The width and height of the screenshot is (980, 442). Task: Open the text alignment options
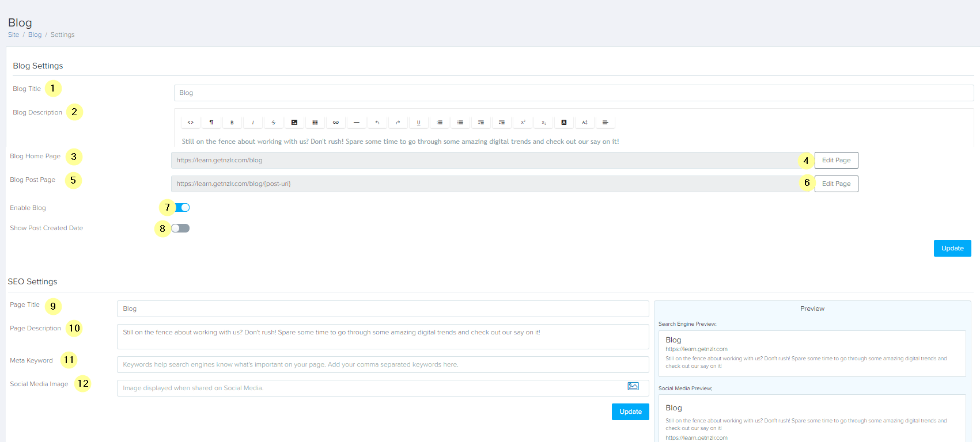coord(606,122)
